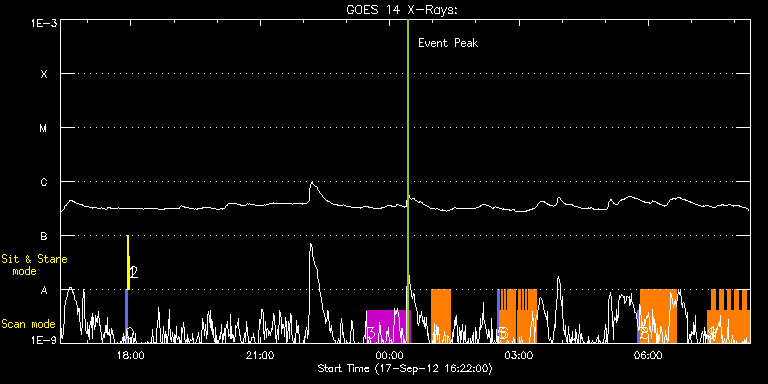
Task: Click the plain orange block just after the green line
Action: coord(441,315)
